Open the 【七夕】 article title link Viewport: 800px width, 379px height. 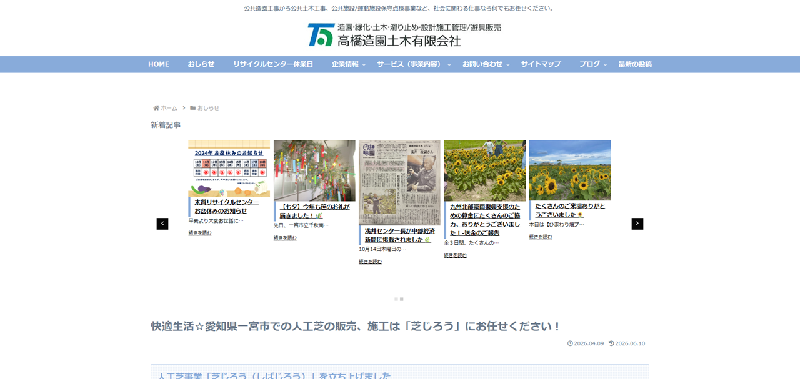click(315, 211)
